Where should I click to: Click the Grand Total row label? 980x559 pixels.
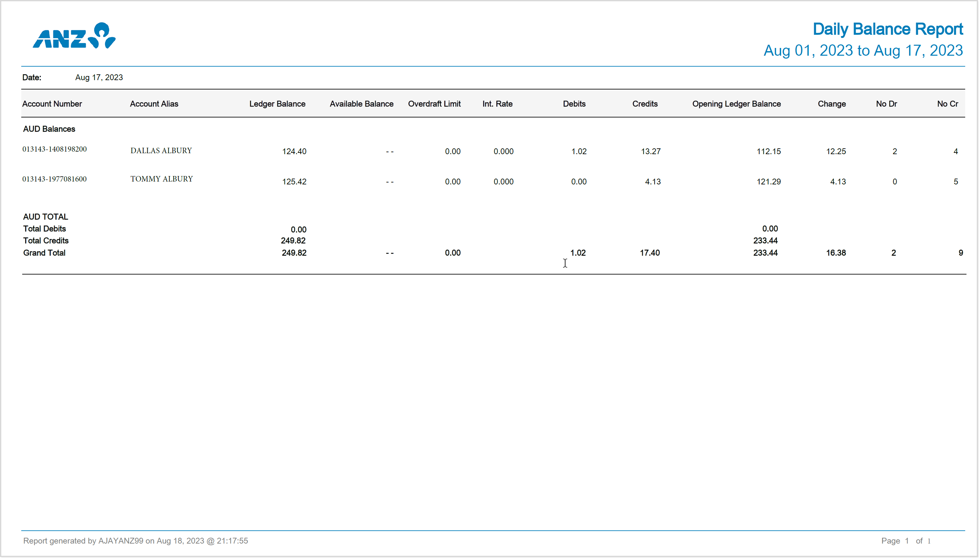coord(44,253)
